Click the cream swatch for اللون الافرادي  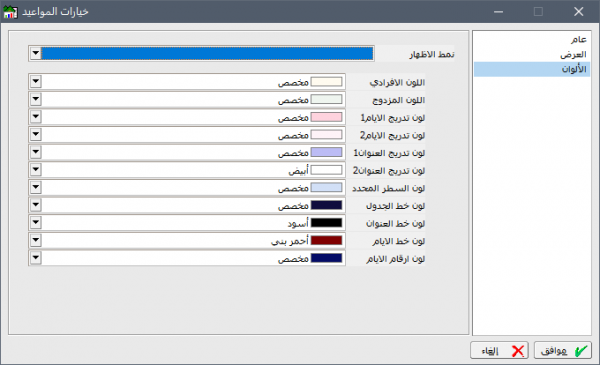pos(326,82)
